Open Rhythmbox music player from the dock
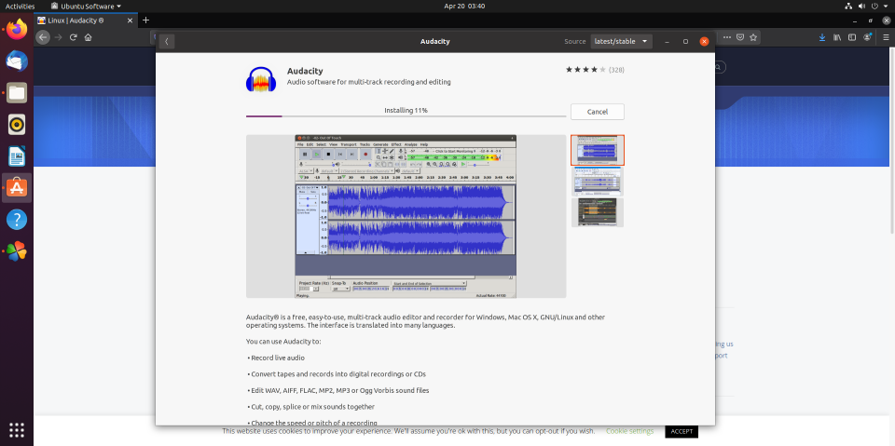Viewport: 895px width, 446px height. pos(16,125)
